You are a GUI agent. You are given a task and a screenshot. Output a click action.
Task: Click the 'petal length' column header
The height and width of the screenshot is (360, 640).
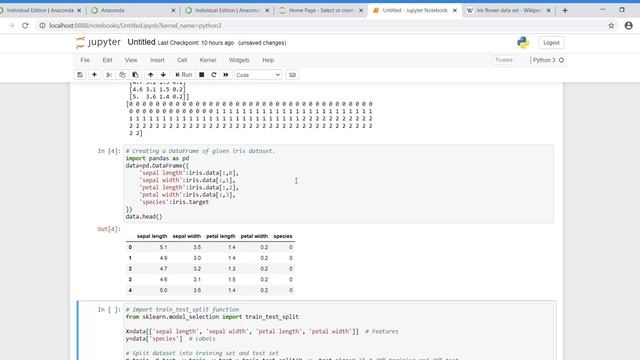click(x=221, y=236)
